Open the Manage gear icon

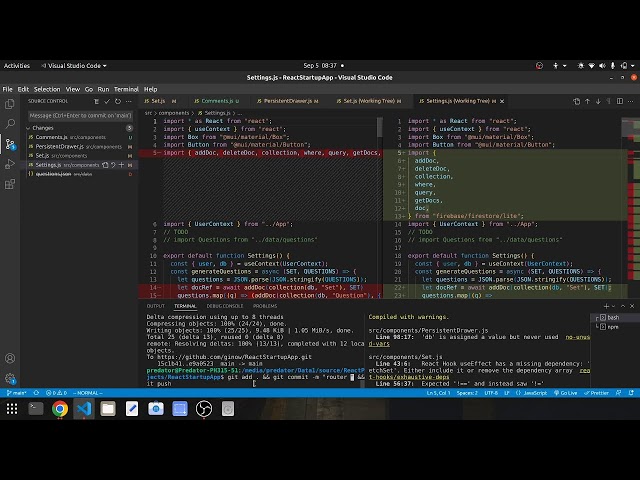tap(10, 378)
